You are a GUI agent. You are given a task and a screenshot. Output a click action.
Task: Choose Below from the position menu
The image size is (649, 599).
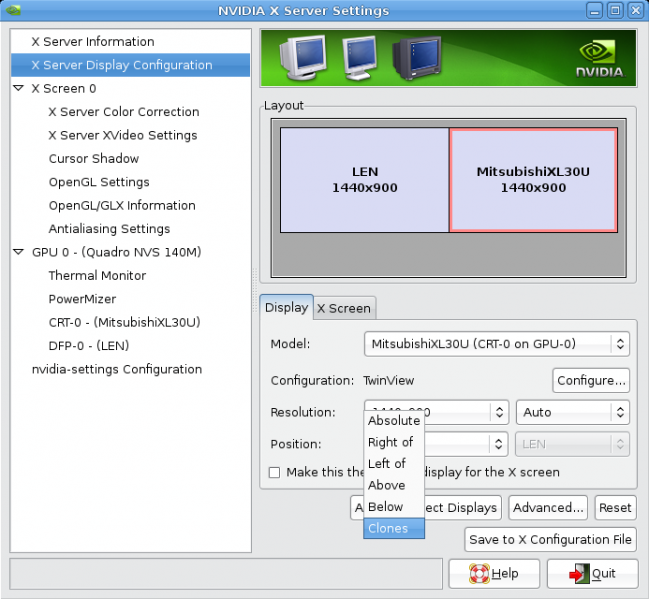click(x=394, y=507)
